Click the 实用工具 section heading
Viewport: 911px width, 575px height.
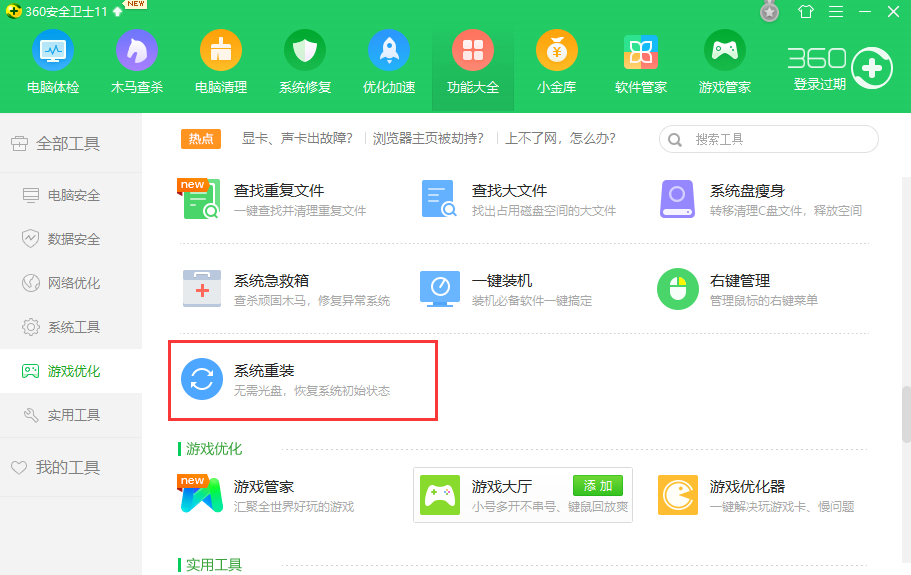coord(214,565)
